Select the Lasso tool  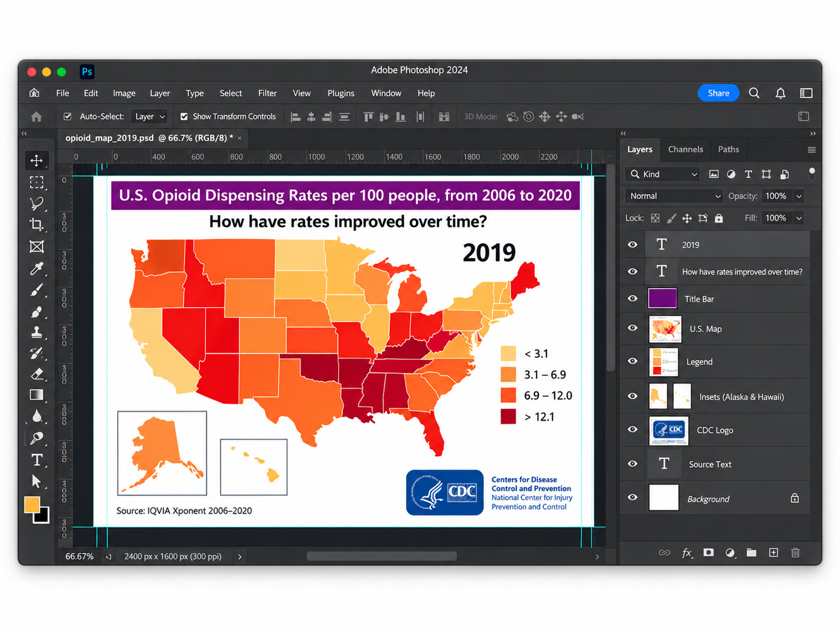click(37, 204)
